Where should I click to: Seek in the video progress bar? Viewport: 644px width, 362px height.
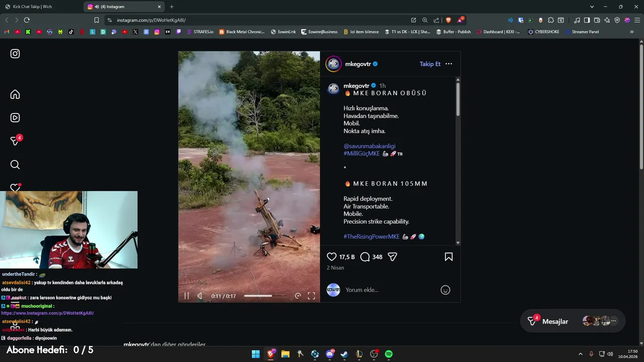point(265,296)
